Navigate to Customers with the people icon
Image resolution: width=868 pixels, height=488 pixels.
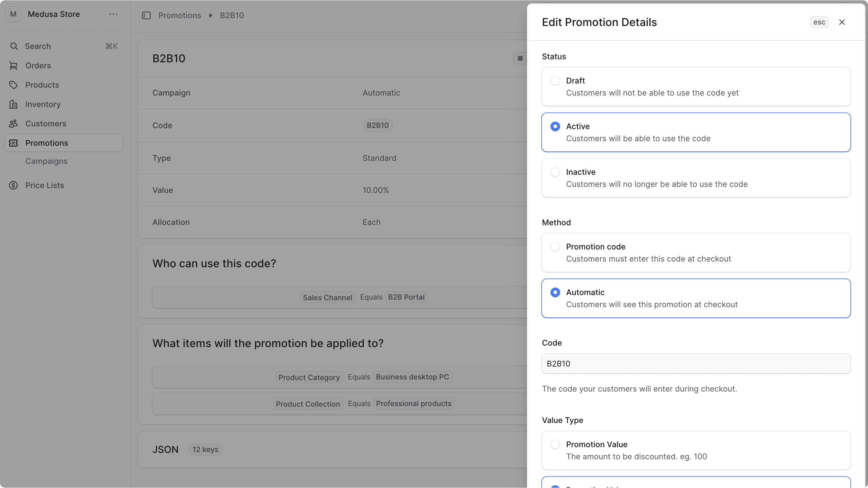pos(14,124)
